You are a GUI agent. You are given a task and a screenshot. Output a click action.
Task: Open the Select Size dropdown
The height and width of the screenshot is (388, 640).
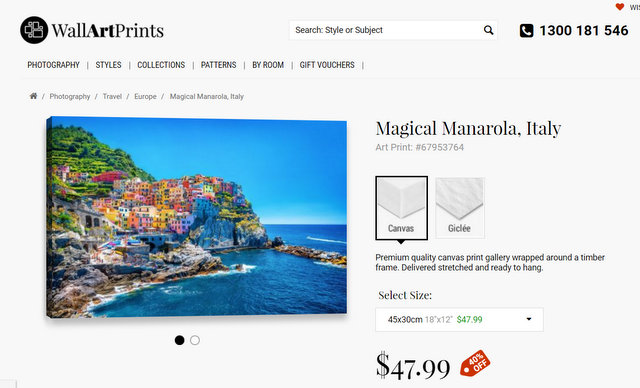(x=459, y=319)
